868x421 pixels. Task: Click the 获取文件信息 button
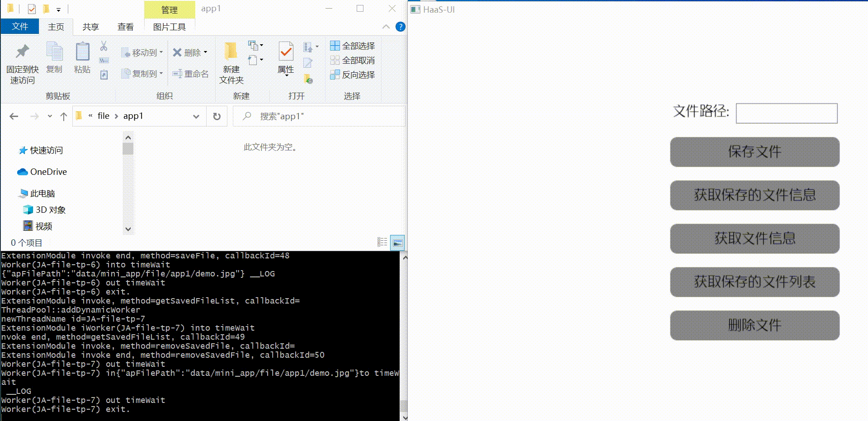(x=755, y=239)
